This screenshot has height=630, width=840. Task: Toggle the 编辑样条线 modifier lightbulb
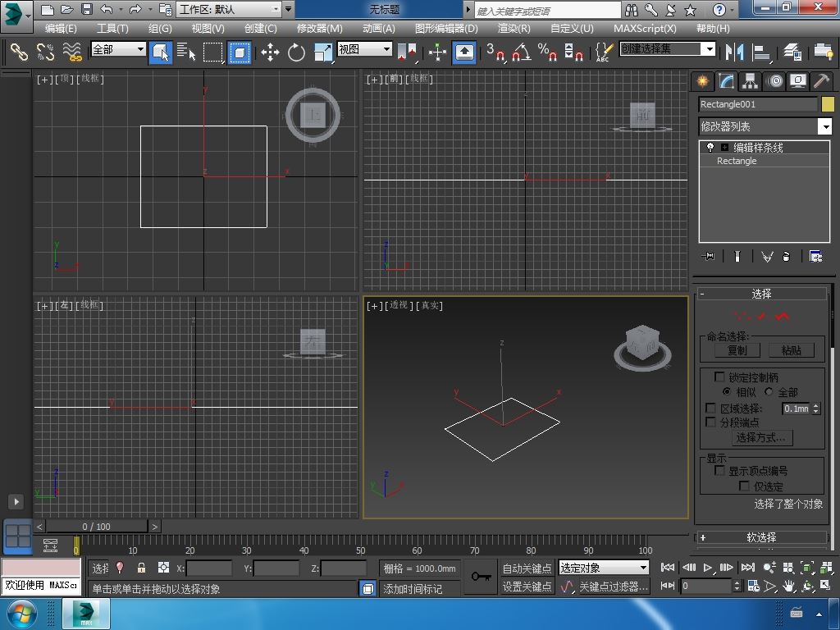(x=710, y=148)
